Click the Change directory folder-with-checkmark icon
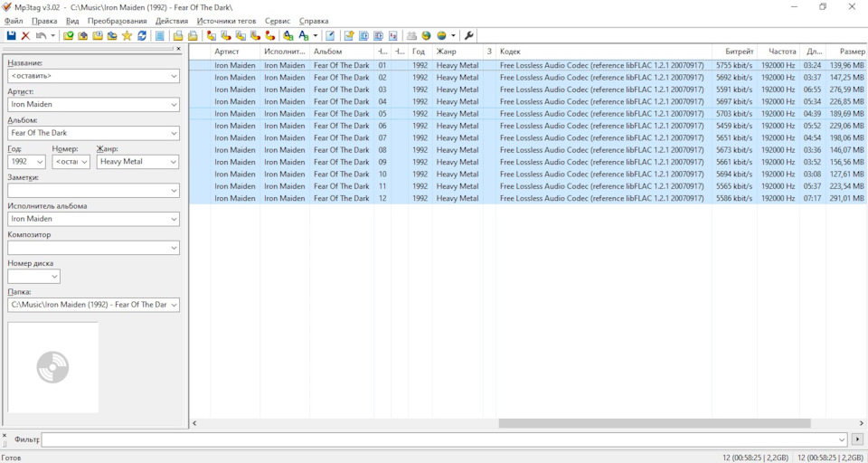 (x=68, y=35)
